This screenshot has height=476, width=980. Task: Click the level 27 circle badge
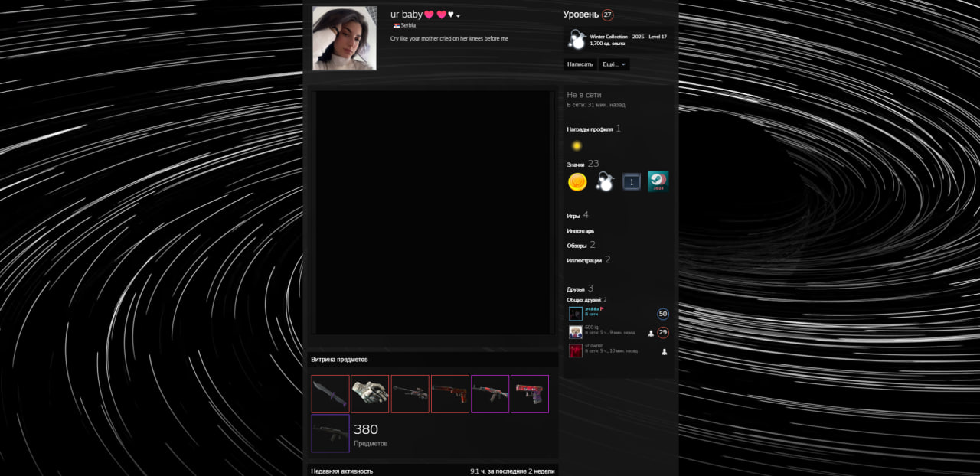tap(607, 15)
